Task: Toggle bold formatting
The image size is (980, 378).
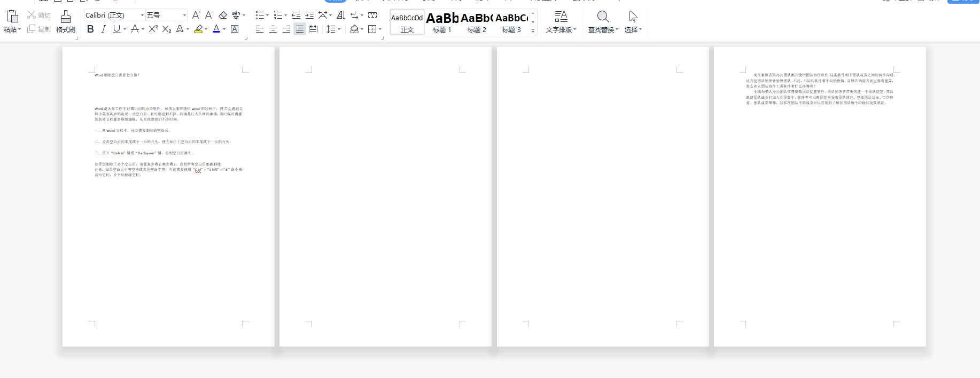Action: pyautogui.click(x=90, y=29)
